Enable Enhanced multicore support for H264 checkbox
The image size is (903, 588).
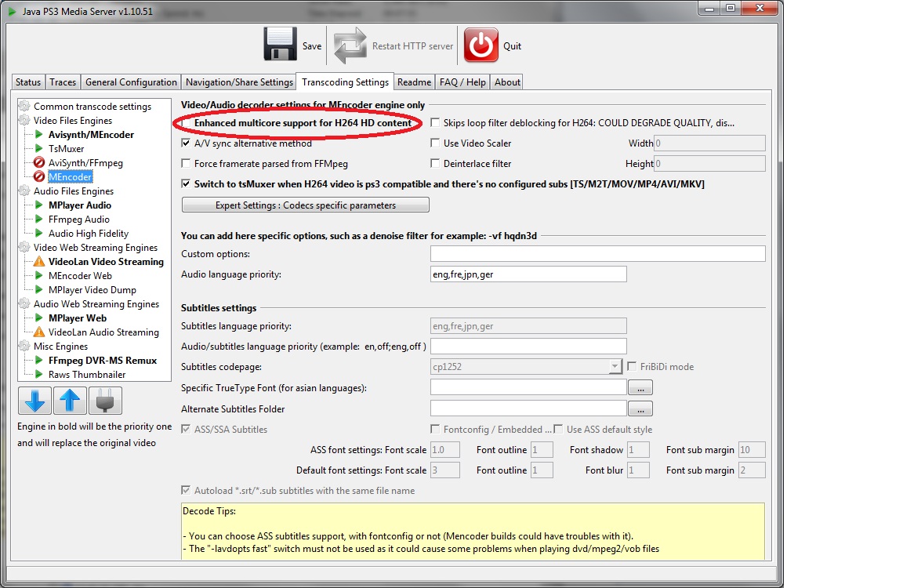pyautogui.click(x=186, y=122)
